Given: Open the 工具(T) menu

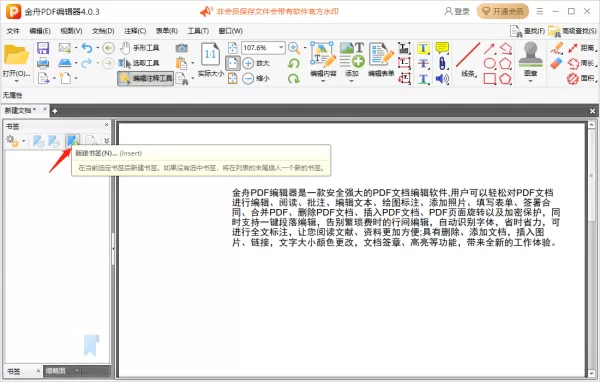Looking at the screenshot, I should coord(198,31).
